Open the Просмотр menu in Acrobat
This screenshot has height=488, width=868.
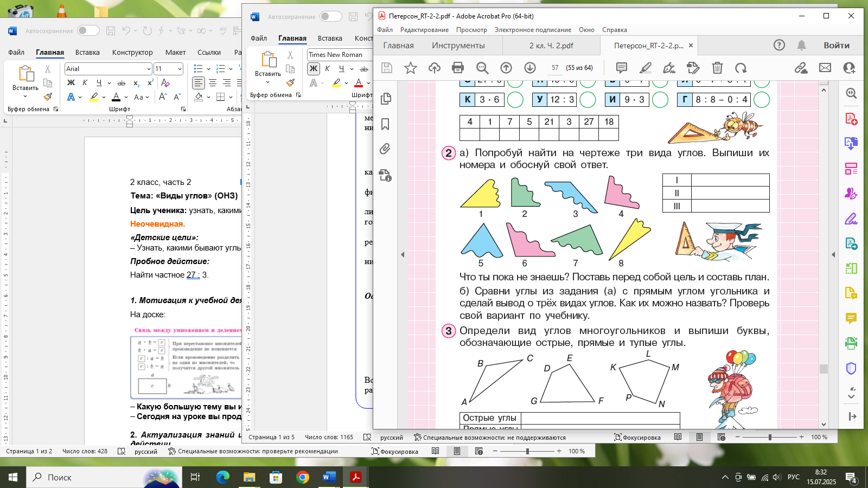tap(471, 30)
